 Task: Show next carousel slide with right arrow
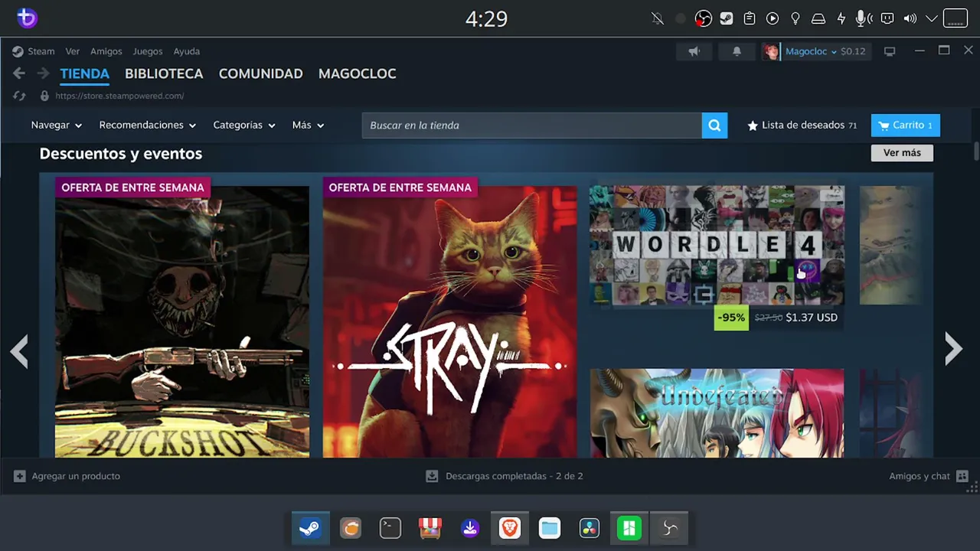pos(953,349)
